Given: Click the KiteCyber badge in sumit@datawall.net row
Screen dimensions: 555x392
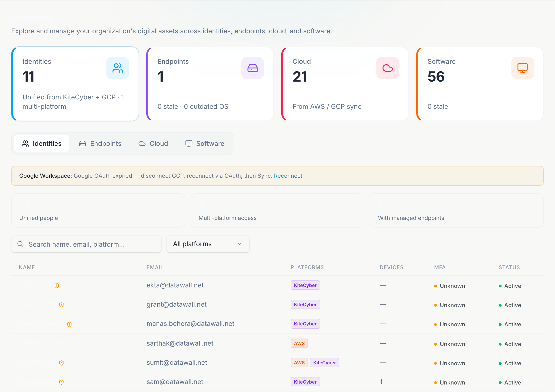Looking at the screenshot, I should (324, 362).
